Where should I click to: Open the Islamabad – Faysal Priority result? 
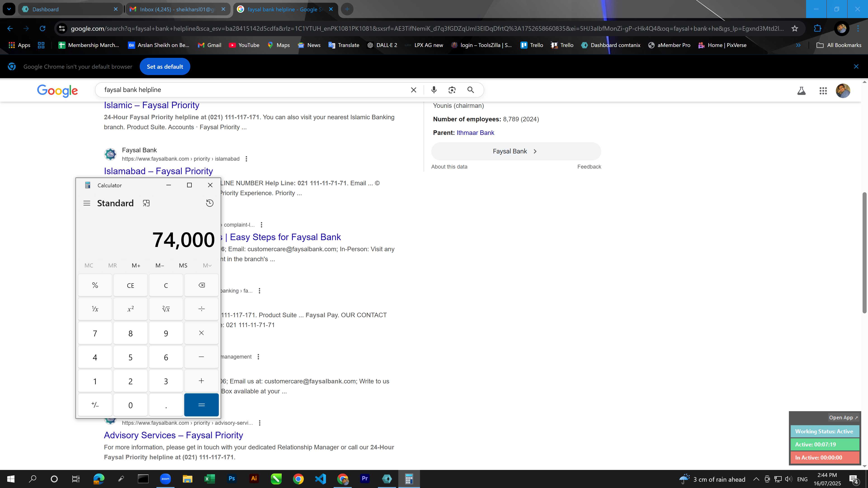point(158,171)
